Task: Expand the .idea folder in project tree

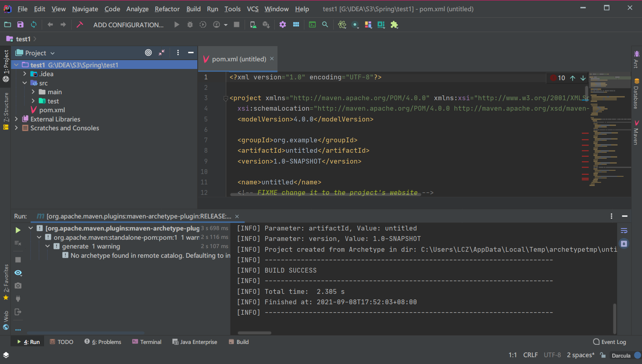Action: coord(25,74)
